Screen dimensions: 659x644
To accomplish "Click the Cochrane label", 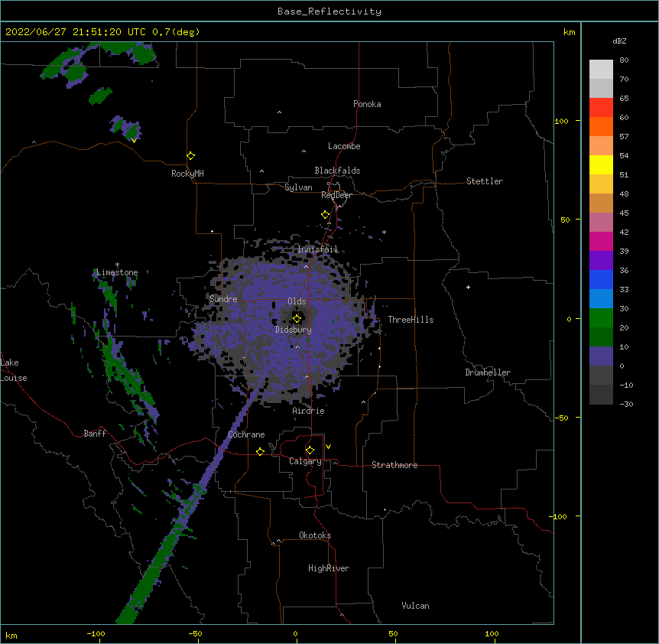I will click(x=246, y=434).
